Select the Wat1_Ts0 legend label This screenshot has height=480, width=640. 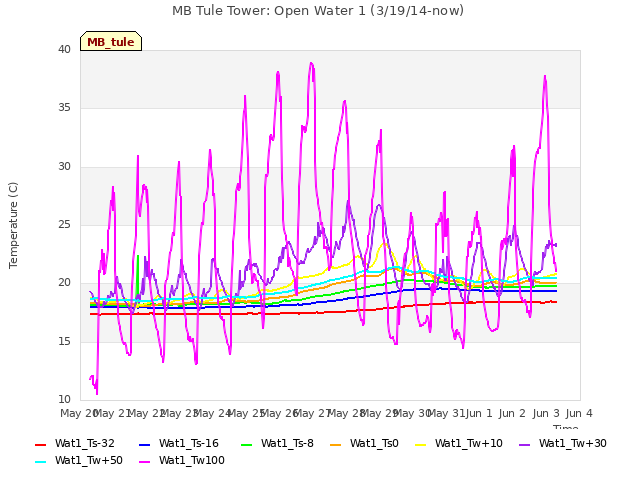[x=374, y=443]
